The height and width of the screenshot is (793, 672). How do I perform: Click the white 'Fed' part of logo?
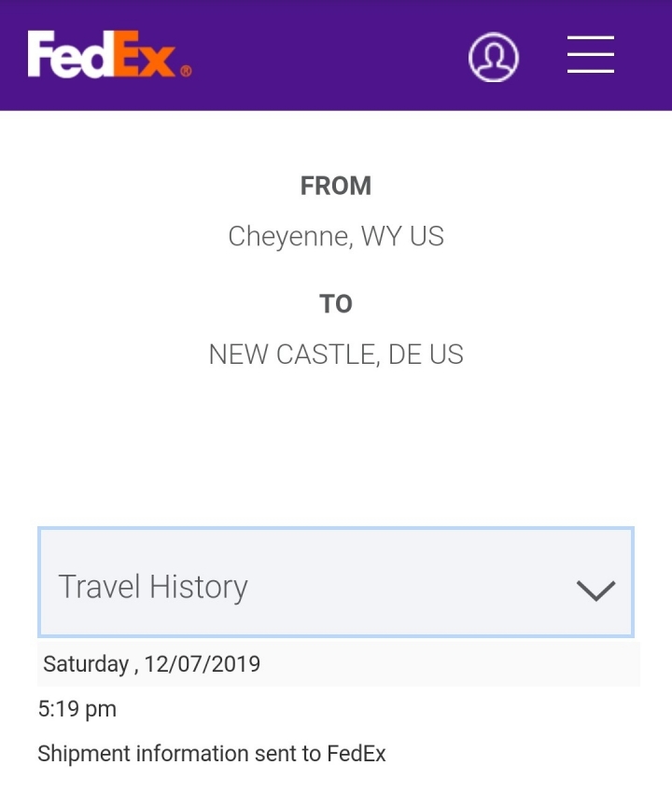(69, 54)
